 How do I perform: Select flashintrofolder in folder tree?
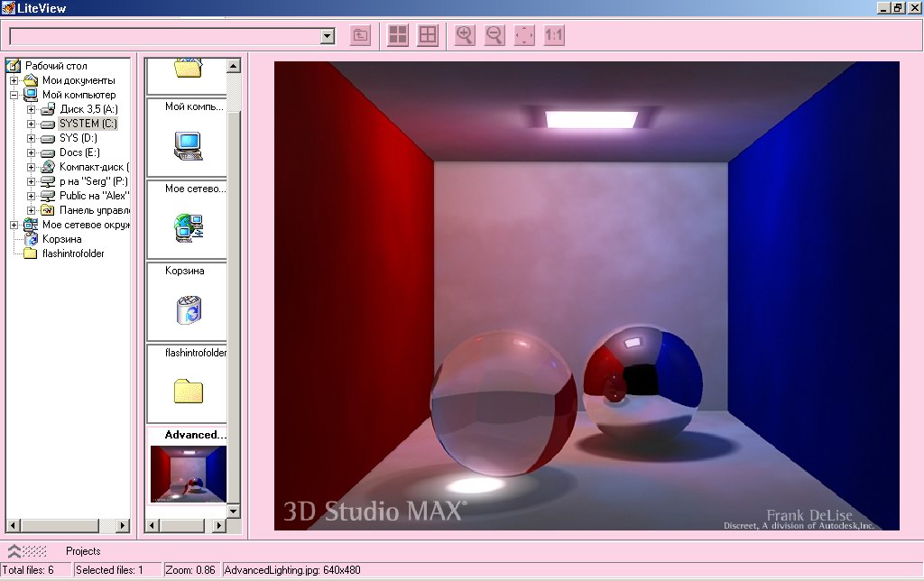[x=73, y=254]
